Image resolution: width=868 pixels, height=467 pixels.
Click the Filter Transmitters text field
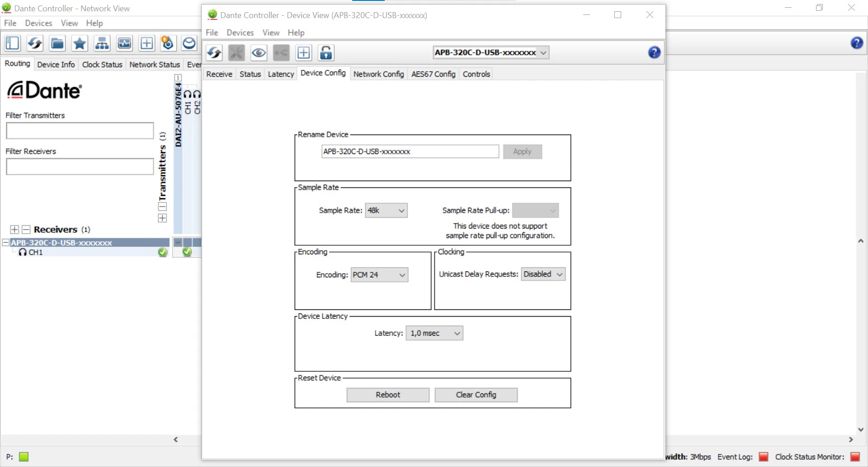tap(80, 131)
